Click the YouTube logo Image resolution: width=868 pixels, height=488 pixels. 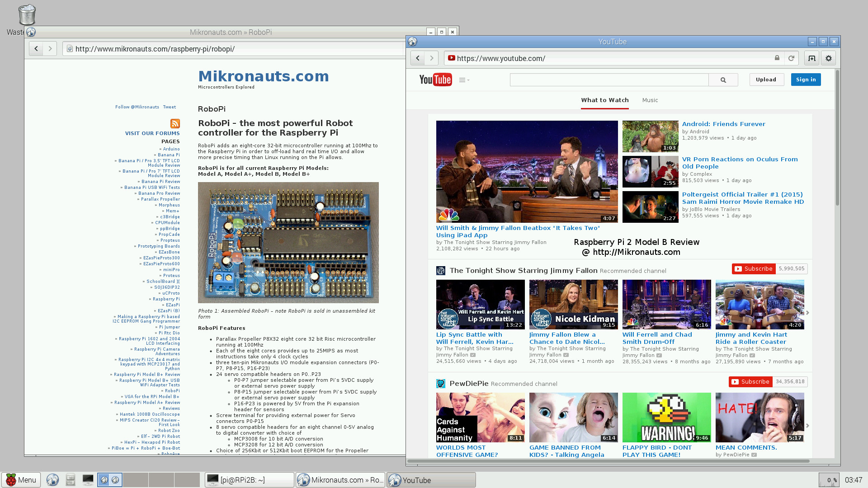(435, 80)
